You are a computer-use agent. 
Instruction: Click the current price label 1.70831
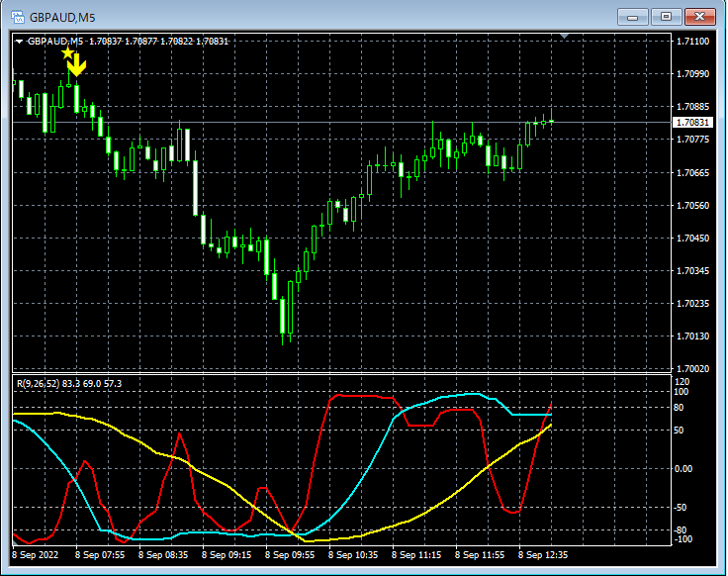(x=692, y=122)
